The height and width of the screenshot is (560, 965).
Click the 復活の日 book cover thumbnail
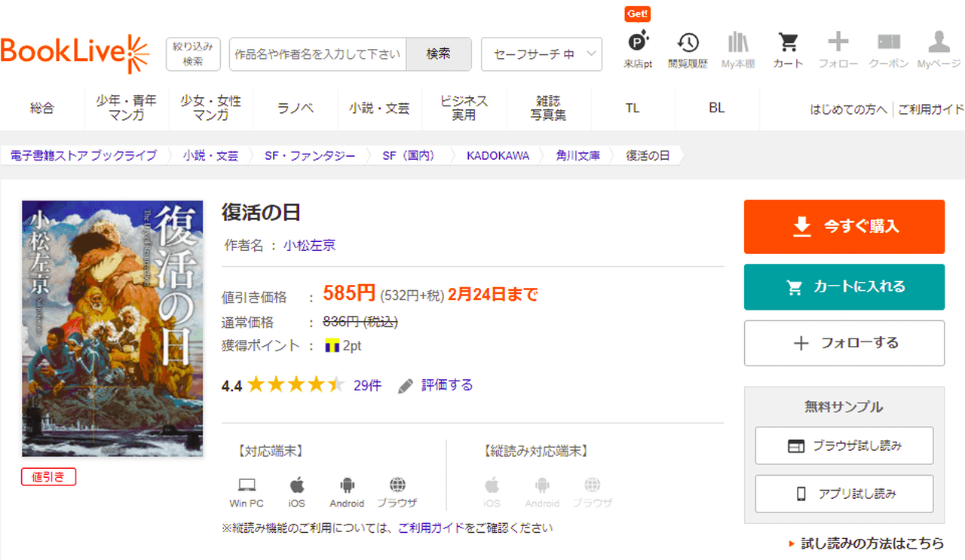(112, 329)
